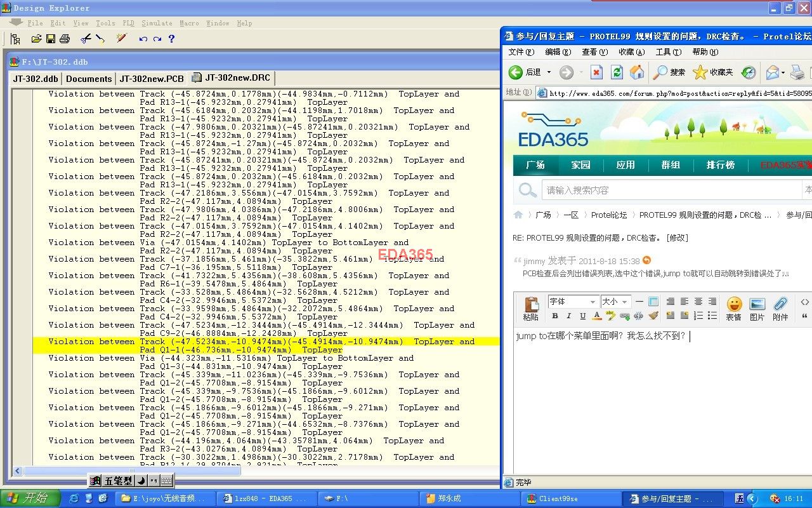Click the paste brush icon in Design Explorer toolbar
The height and width of the screenshot is (508, 812).
[x=100, y=39]
